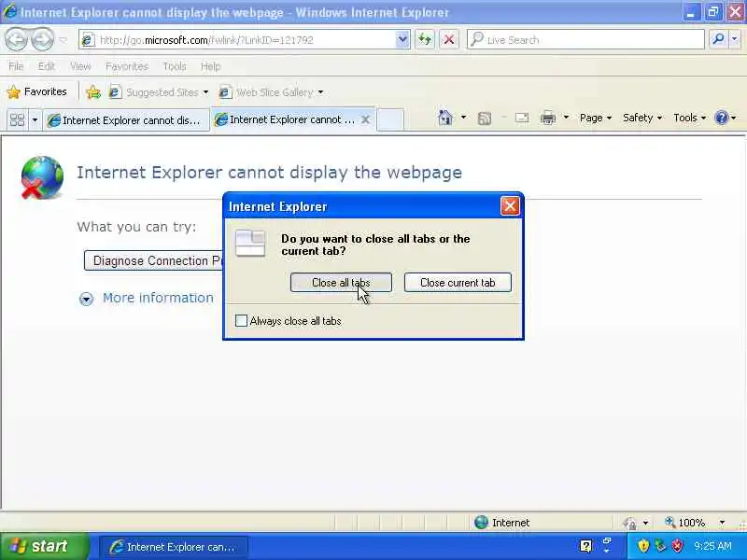Click the 100% zoom level button
Screen dimensions: 747x560
tap(685, 523)
